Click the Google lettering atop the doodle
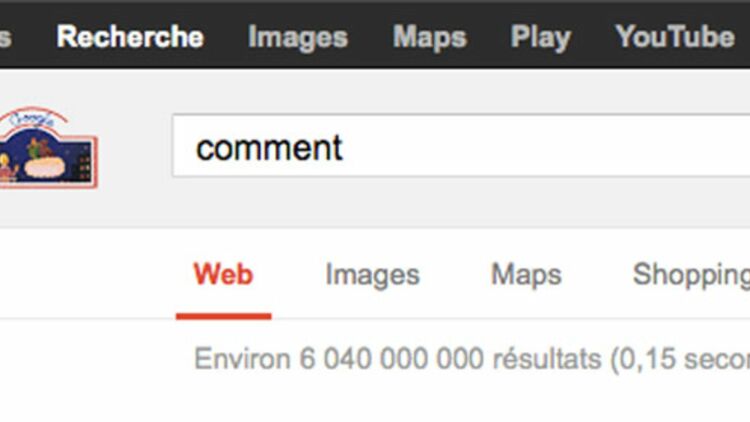The width and height of the screenshot is (750, 422). pyautogui.click(x=32, y=119)
